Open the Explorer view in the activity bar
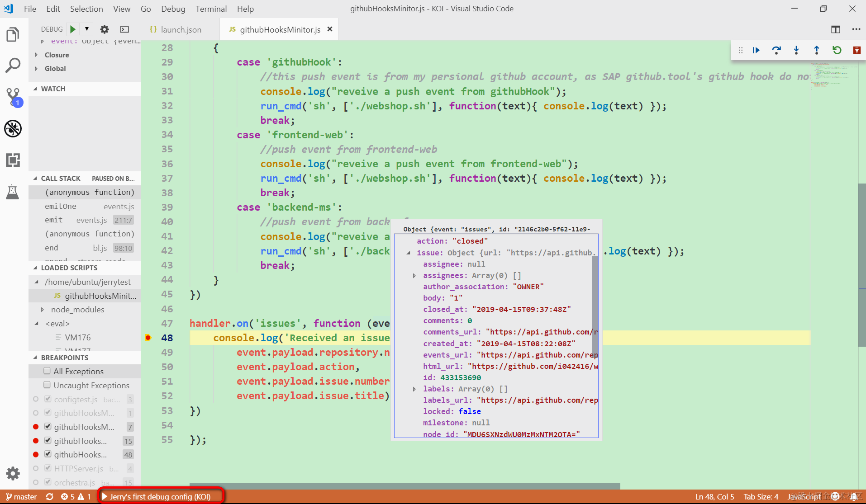The width and height of the screenshot is (866, 504). [x=13, y=35]
